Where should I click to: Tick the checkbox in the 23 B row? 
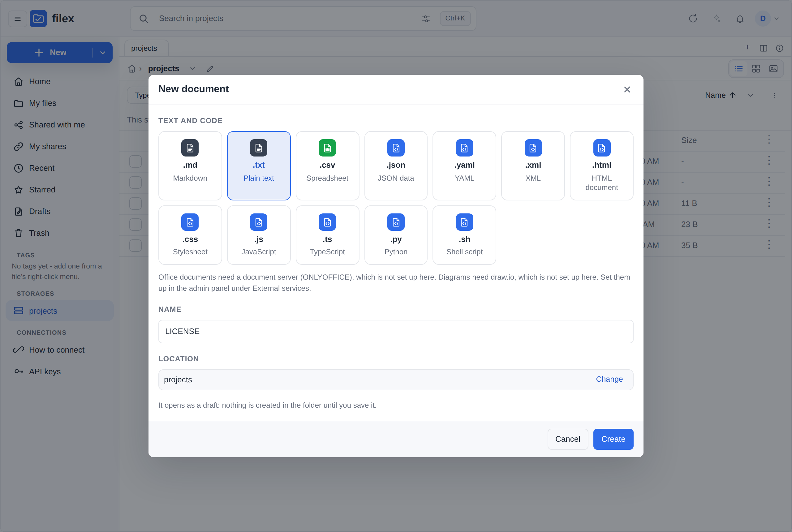(x=136, y=224)
